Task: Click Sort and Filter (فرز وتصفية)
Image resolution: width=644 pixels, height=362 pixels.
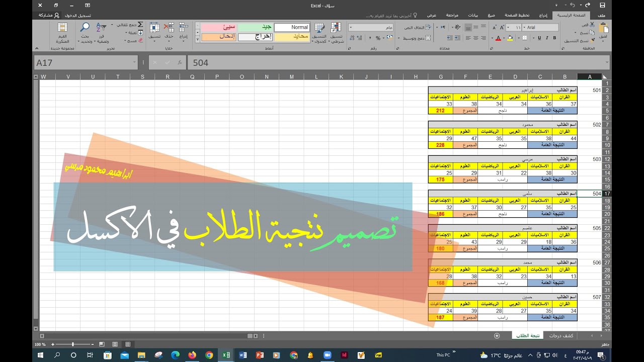Action: [x=101, y=33]
